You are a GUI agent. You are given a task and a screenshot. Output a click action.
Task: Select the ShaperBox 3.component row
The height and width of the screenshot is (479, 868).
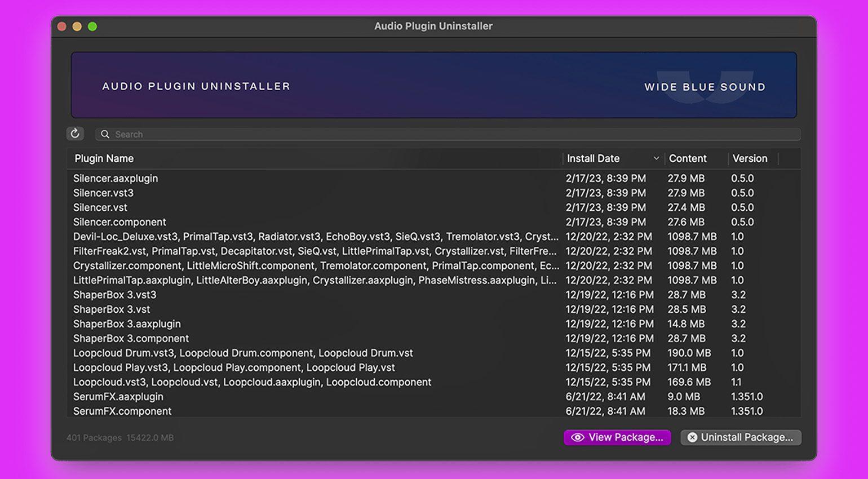[433, 339]
